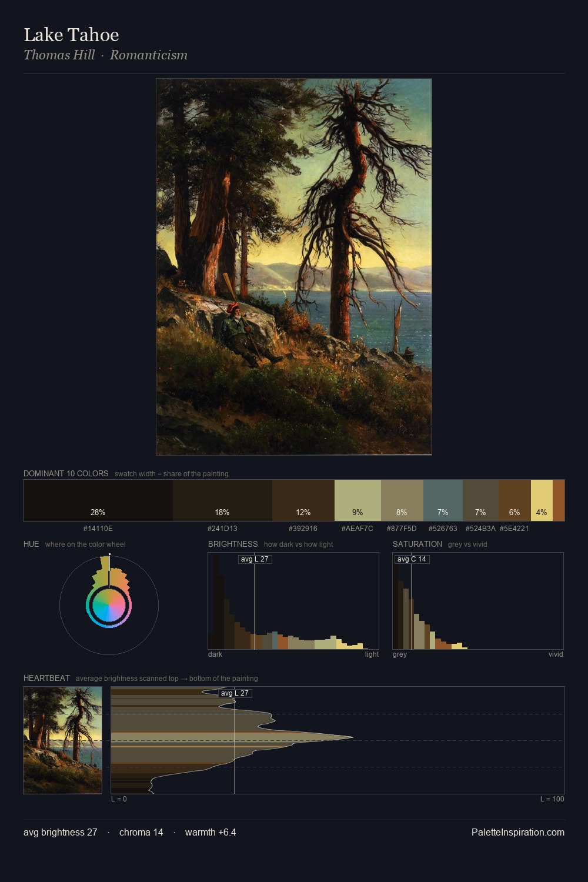
Task: Click the 'L = 0' heartbeat axis label
Action: coord(119,799)
